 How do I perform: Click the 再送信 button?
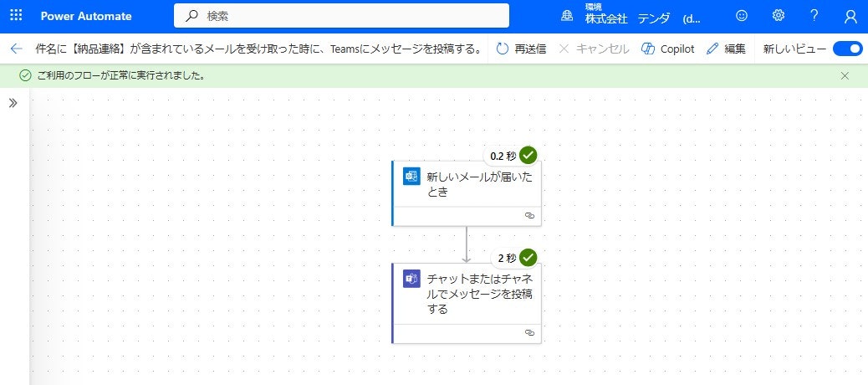click(521, 49)
